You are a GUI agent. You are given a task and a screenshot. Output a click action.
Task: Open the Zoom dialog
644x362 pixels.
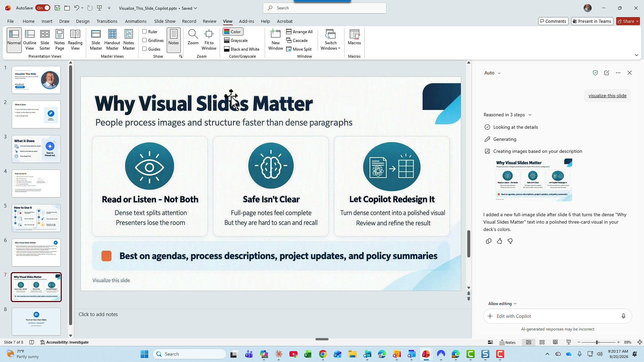coord(193,37)
